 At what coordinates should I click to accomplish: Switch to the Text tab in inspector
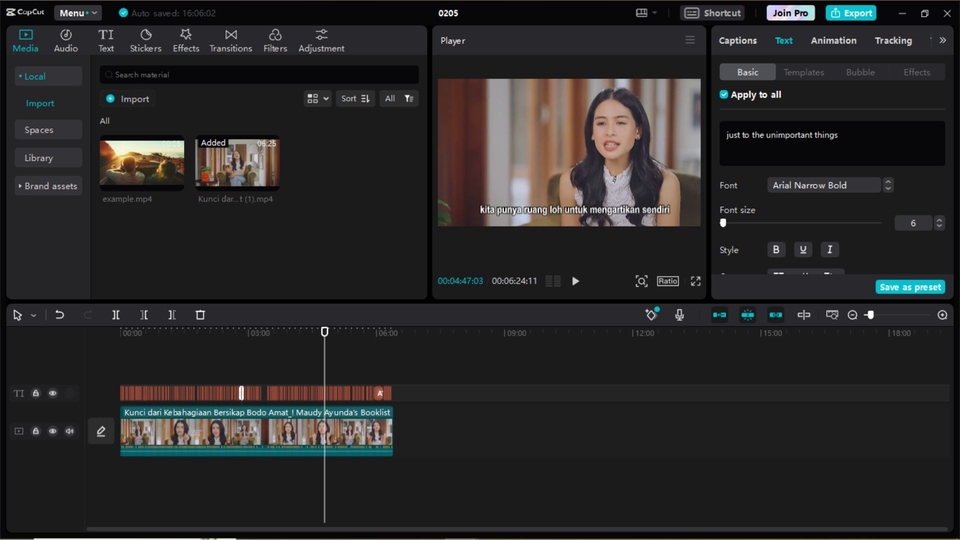tap(784, 40)
